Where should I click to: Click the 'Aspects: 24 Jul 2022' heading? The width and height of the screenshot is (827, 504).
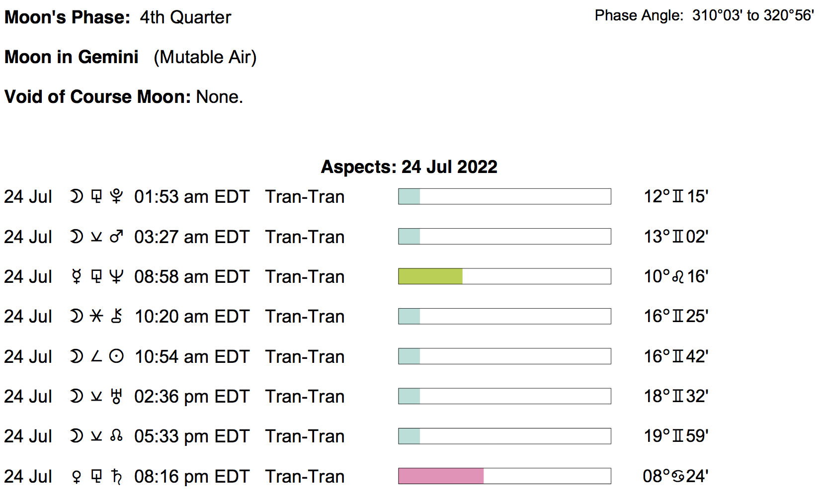(409, 167)
